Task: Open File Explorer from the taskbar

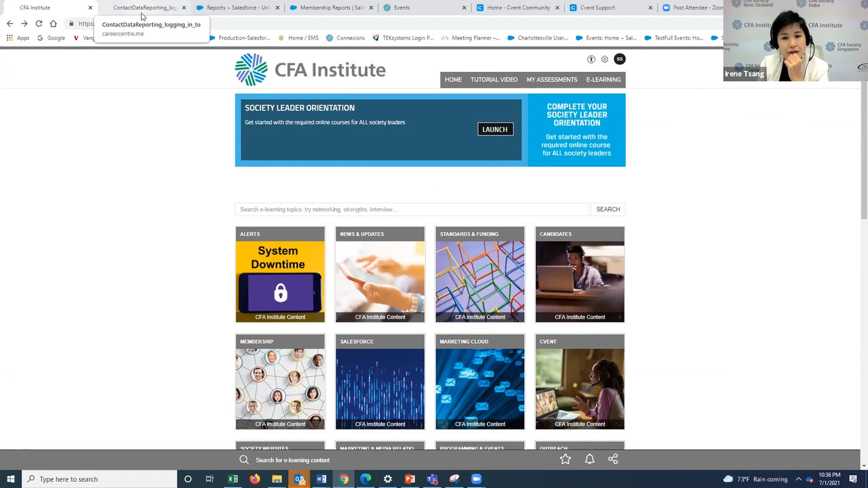Action: point(277,479)
